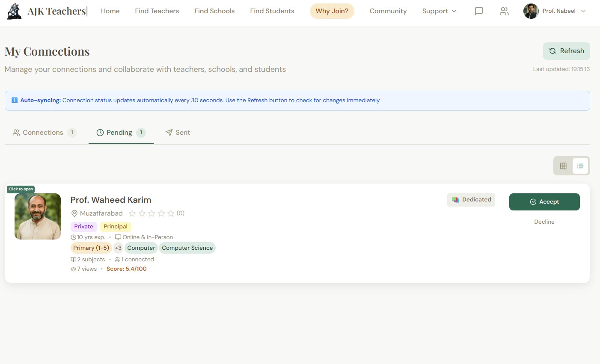
Task: Click the info icon in auto-syncing banner
Action: coord(15,101)
